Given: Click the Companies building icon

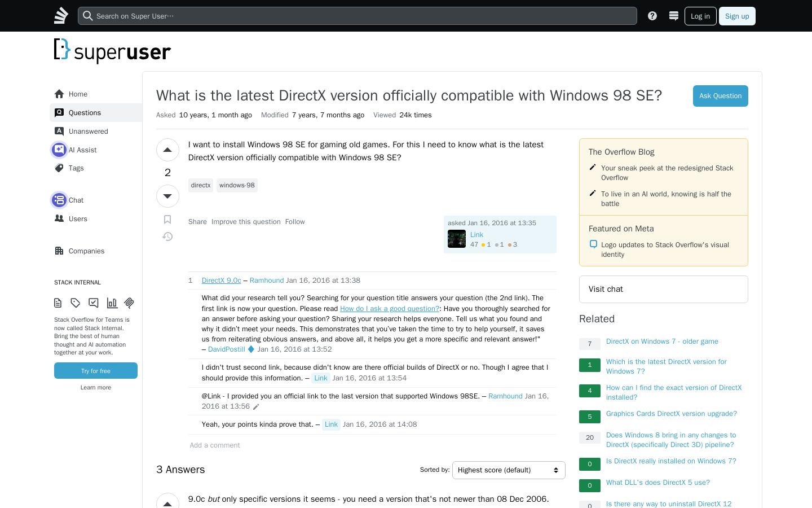Looking at the screenshot, I should click(59, 251).
